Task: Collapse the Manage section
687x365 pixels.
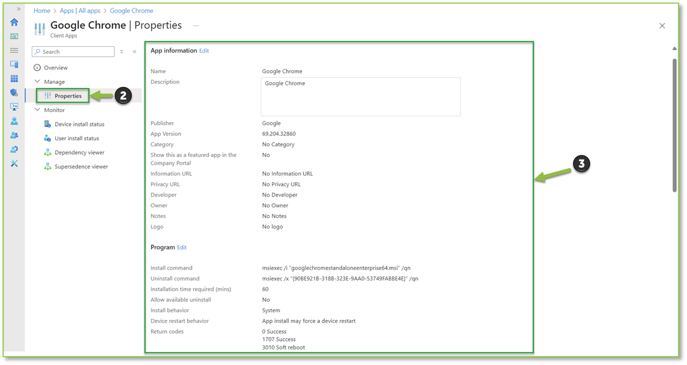Action: tap(37, 82)
